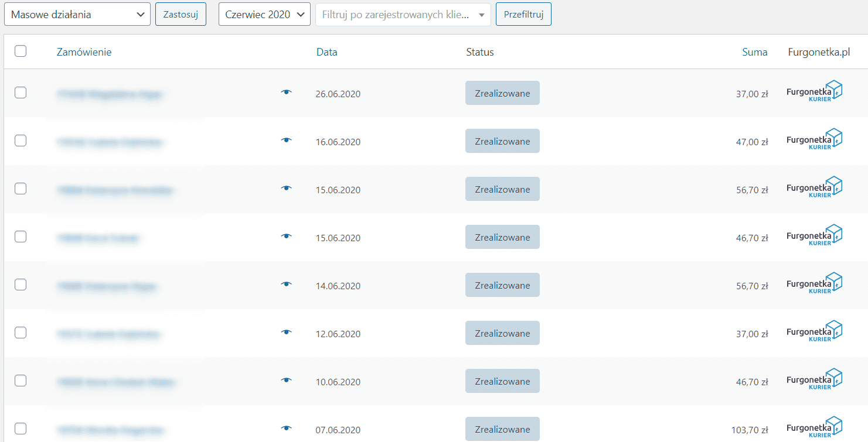Viewport: 868px width, 442px height.
Task: Click the Zrealizowane status badge on the 26.06.2020 order
Action: click(x=502, y=92)
